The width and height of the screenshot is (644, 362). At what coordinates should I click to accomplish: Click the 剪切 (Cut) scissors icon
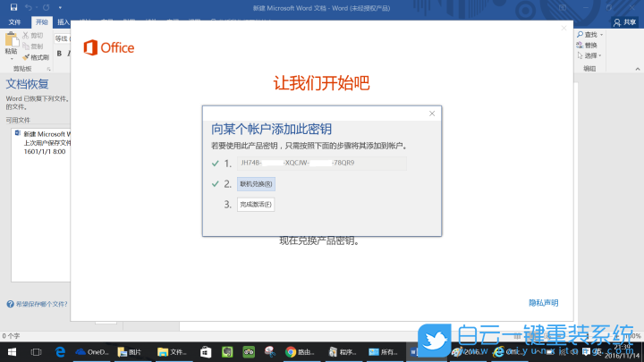[x=26, y=35]
